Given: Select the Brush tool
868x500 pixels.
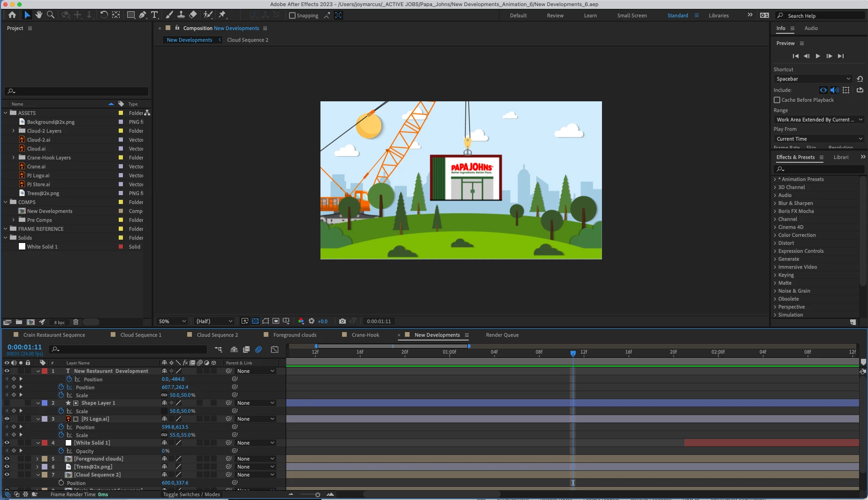Looking at the screenshot, I should pyautogui.click(x=169, y=15).
